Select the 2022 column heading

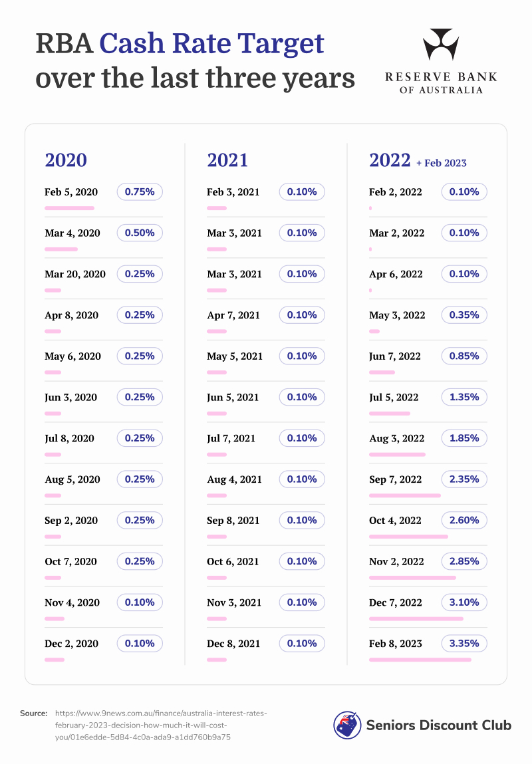pyautogui.click(x=390, y=160)
